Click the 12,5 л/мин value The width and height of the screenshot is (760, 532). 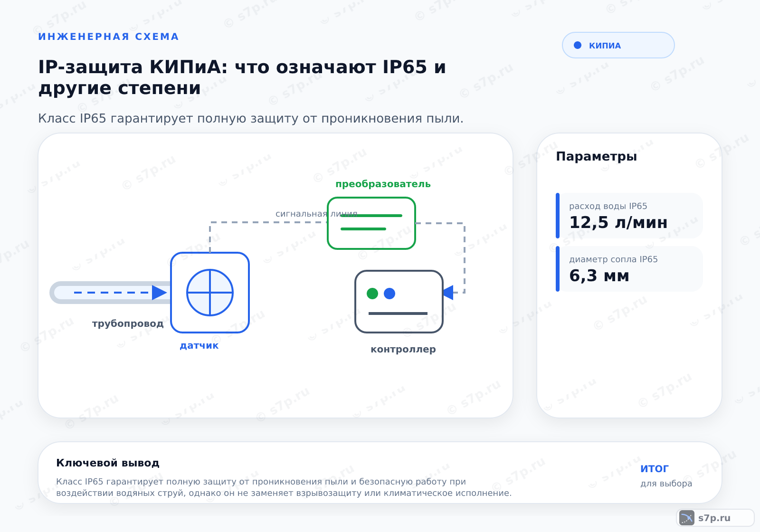point(618,223)
